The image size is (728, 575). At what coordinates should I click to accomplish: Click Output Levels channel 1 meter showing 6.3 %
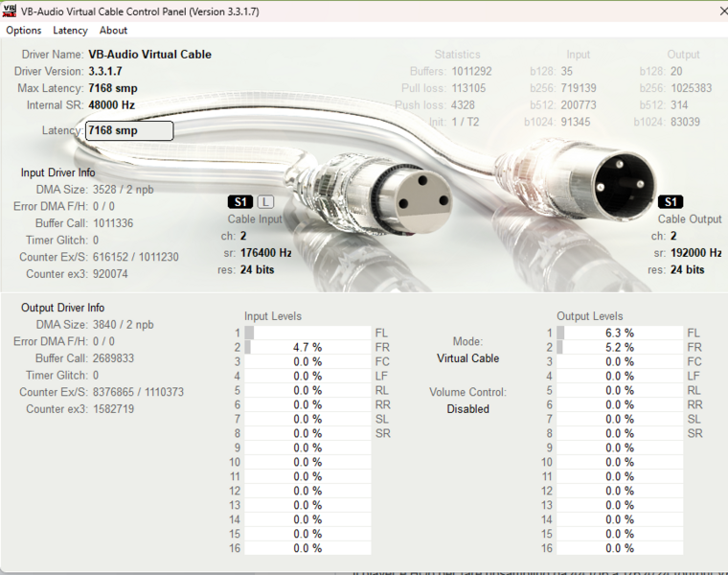click(x=620, y=333)
